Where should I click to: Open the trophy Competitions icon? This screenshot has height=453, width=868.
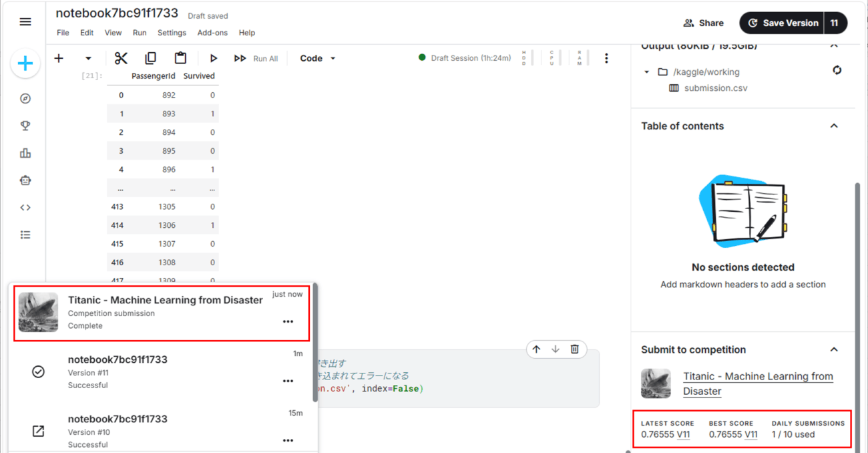25,126
